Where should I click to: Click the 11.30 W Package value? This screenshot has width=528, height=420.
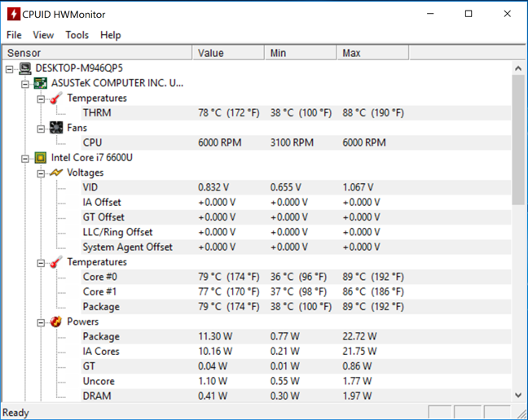point(215,336)
